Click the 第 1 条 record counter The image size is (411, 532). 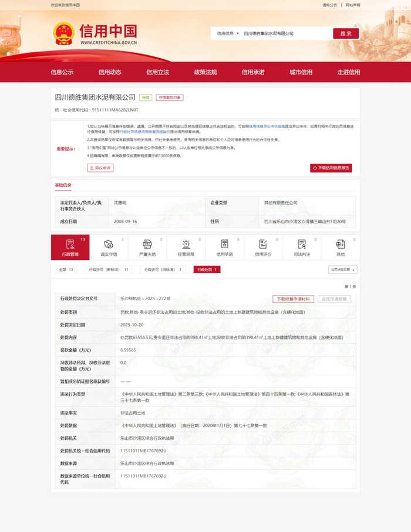(350, 287)
